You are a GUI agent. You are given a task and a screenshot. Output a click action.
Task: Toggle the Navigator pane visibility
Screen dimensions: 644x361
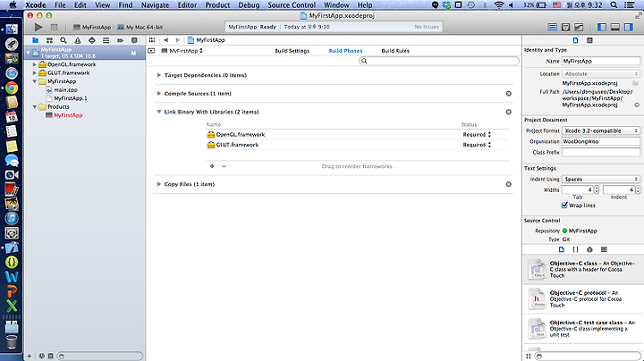pyautogui.click(x=602, y=27)
